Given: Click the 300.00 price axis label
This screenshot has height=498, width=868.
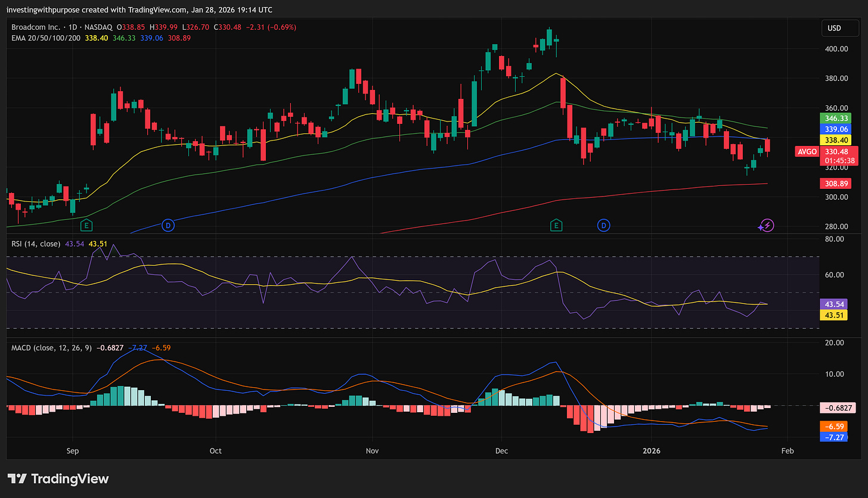Looking at the screenshot, I should point(836,197).
